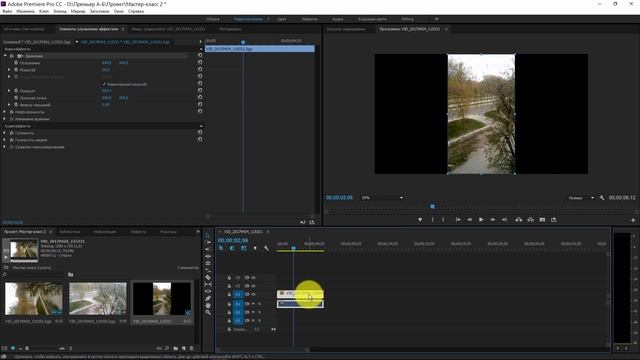
Task: Select the first video thumbnail in Project bin
Action: tap(34, 299)
